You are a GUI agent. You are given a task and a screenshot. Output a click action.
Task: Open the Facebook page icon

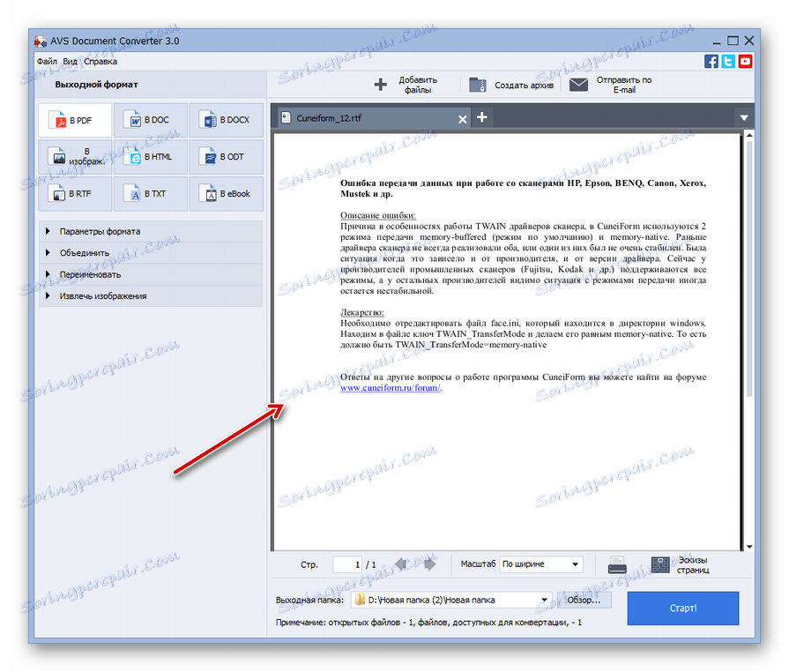(711, 62)
